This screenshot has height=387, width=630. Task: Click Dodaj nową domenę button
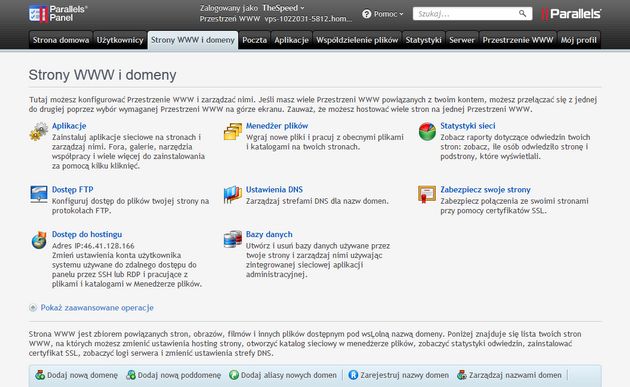[x=76, y=375]
